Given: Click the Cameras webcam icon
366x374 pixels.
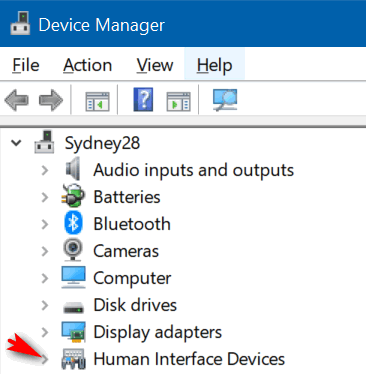Looking at the screenshot, I should pos(73,249).
